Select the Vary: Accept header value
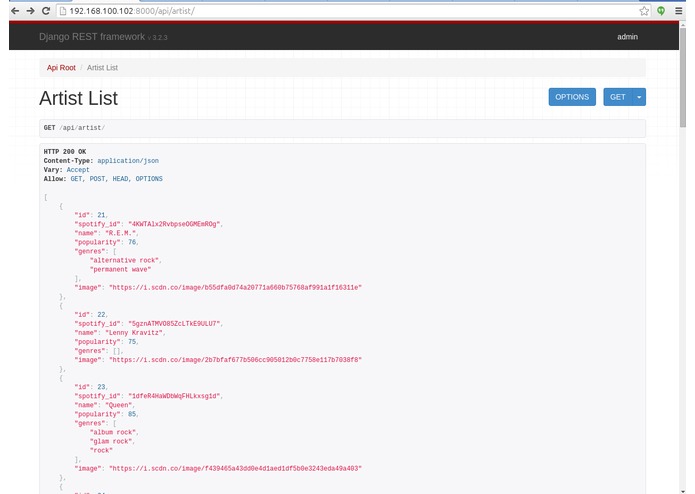The image size is (695, 494). coord(78,170)
